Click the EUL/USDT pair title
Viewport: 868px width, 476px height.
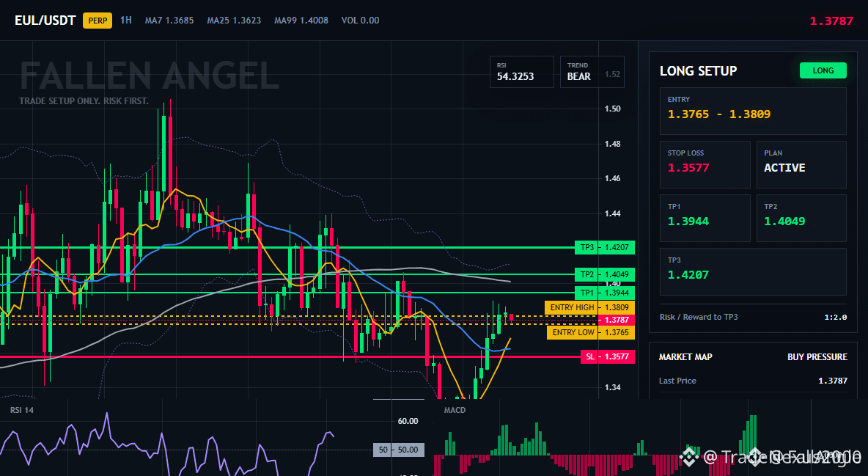coord(45,21)
